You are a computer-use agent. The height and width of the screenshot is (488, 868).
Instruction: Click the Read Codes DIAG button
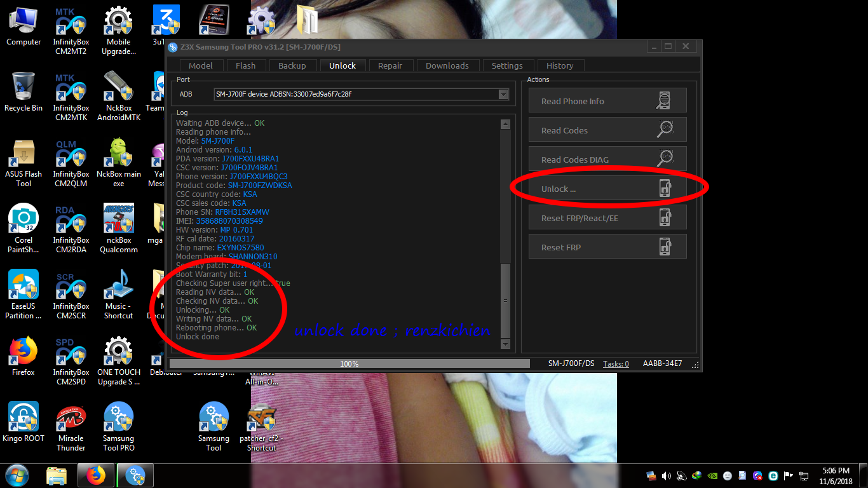coord(607,159)
